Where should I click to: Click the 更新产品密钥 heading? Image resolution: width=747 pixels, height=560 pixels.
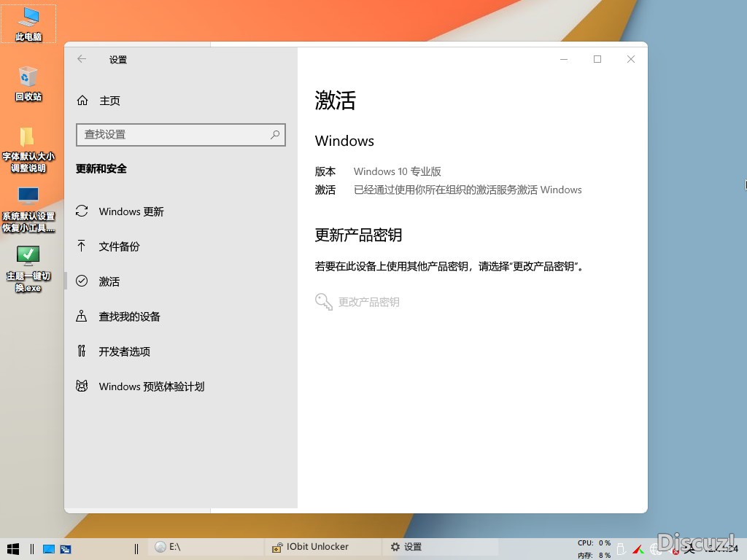pos(358,235)
